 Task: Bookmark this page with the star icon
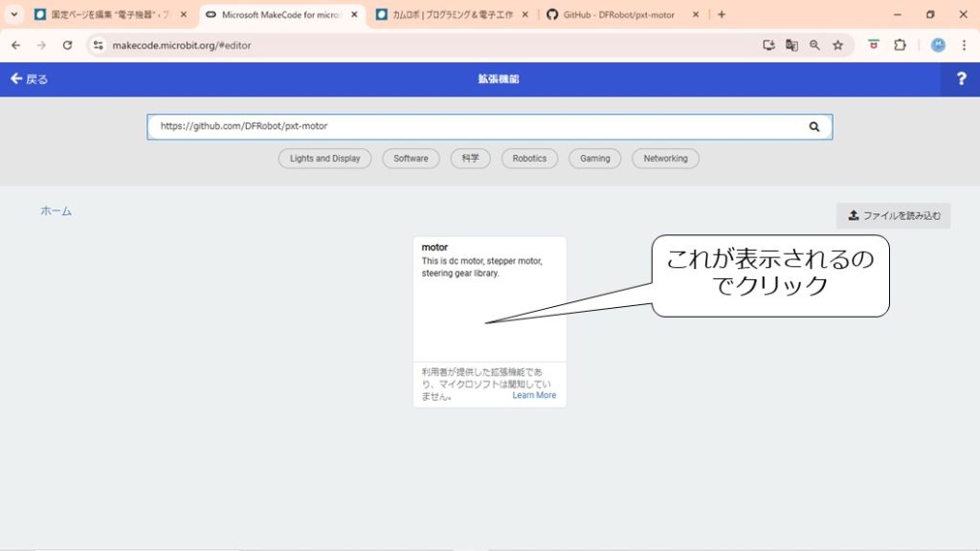pyautogui.click(x=837, y=45)
